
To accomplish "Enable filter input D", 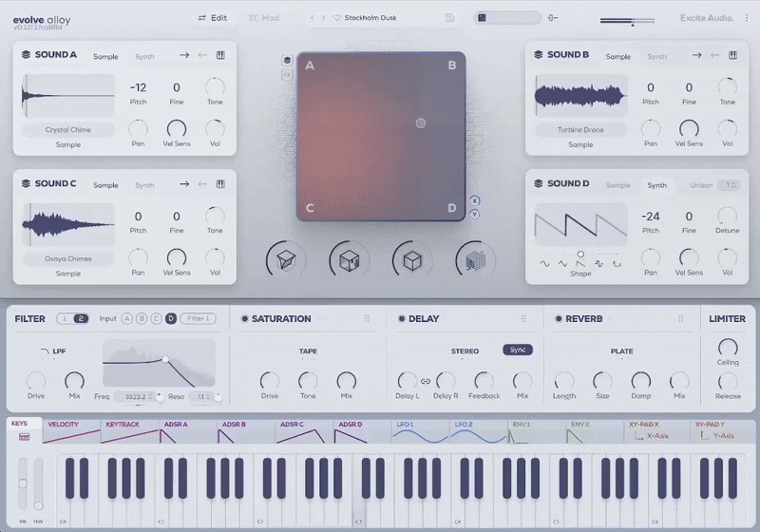I will click(171, 319).
